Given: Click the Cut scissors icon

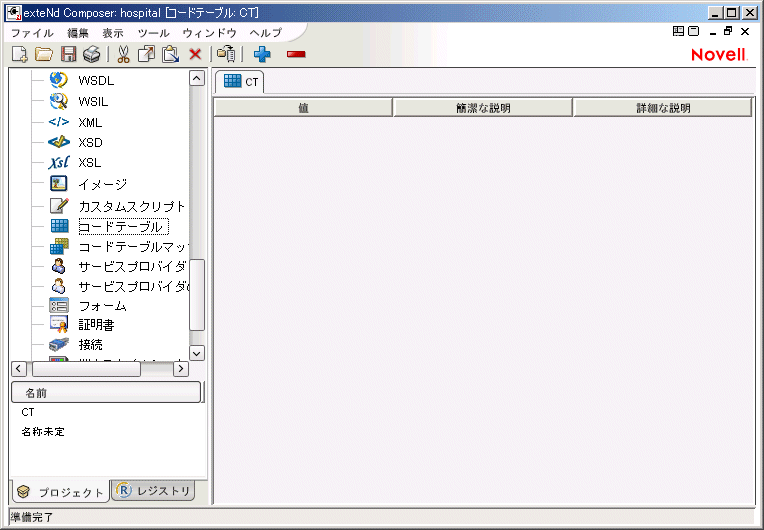Looking at the screenshot, I should 123,55.
